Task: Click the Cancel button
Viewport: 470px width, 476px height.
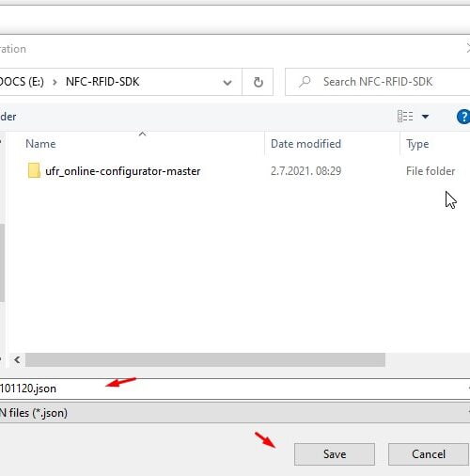Action: pos(429,454)
